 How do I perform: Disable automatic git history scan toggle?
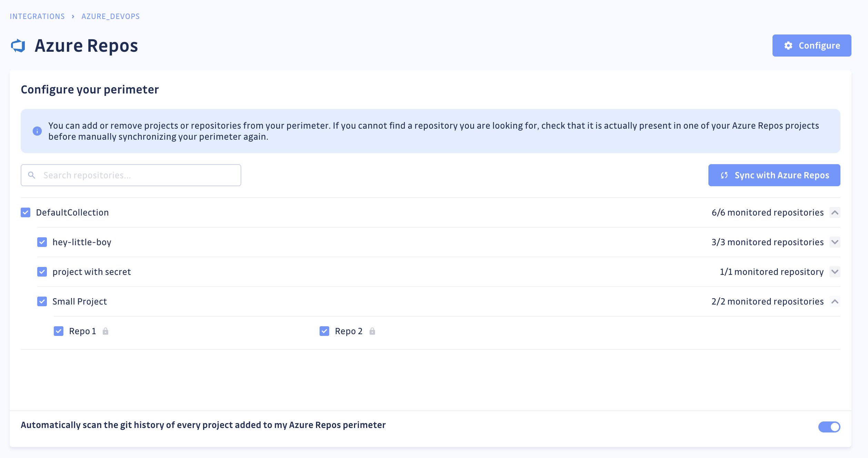click(x=829, y=427)
